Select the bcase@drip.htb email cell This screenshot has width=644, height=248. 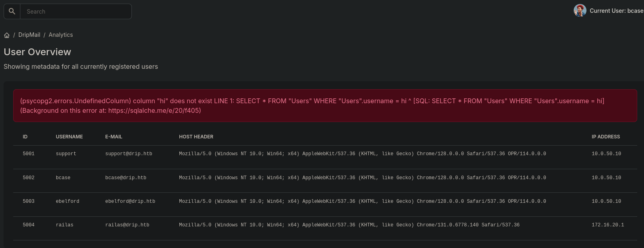[126, 178]
